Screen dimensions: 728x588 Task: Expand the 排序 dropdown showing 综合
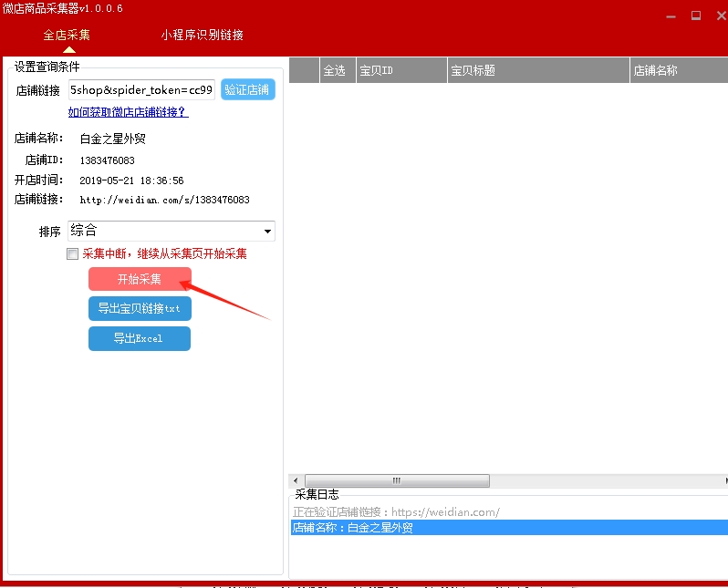[x=172, y=231]
